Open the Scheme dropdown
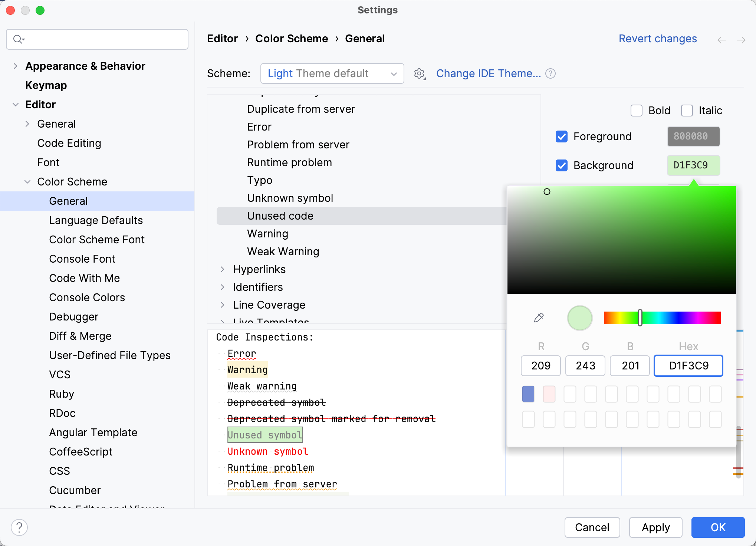Screen dimensions: 756x546 pyautogui.click(x=332, y=73)
